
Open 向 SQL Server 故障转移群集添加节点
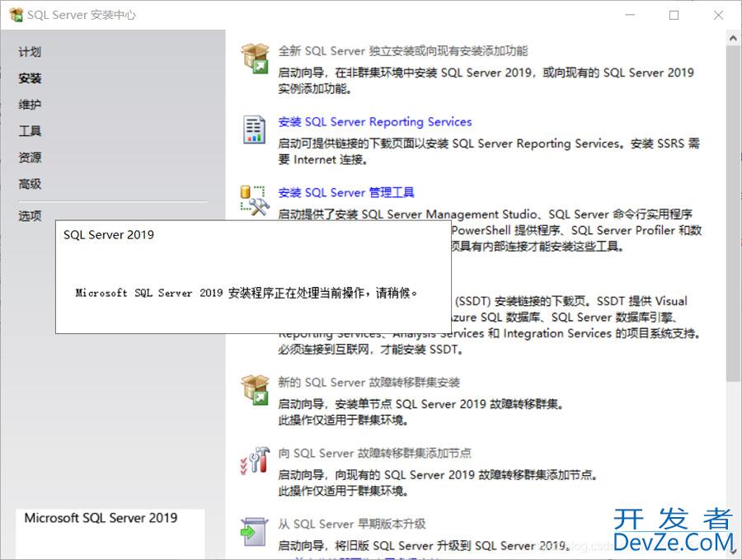coord(375,453)
